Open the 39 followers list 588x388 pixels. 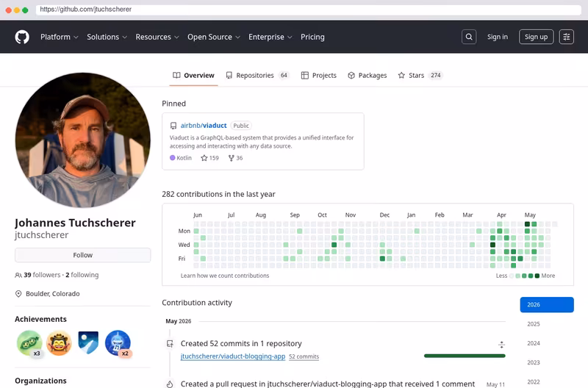click(42, 275)
